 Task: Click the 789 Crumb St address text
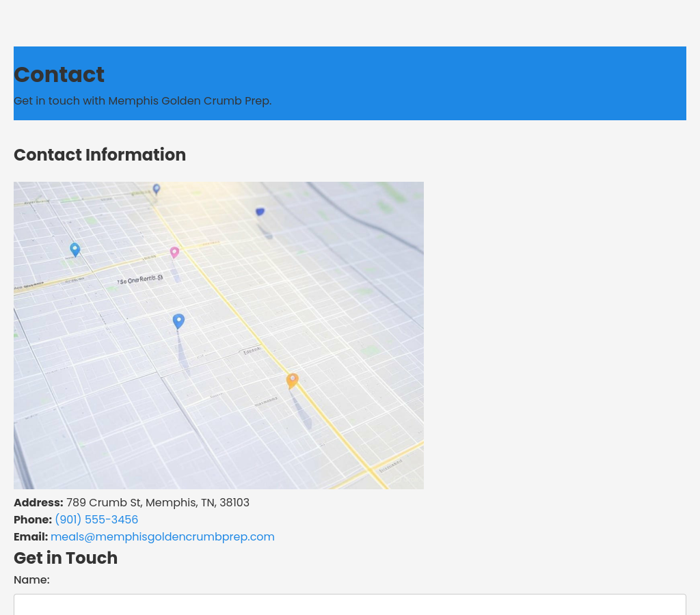pyautogui.click(x=158, y=503)
